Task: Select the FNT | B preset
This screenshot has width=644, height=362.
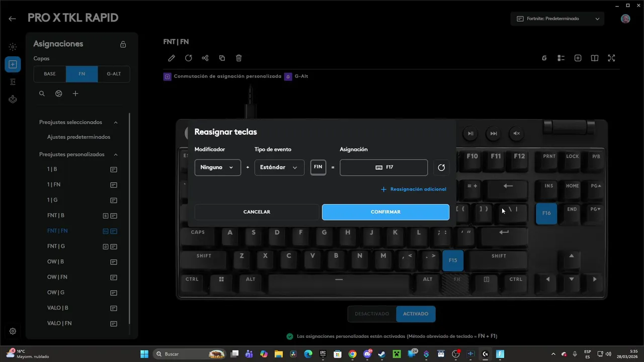Action: [55, 216]
